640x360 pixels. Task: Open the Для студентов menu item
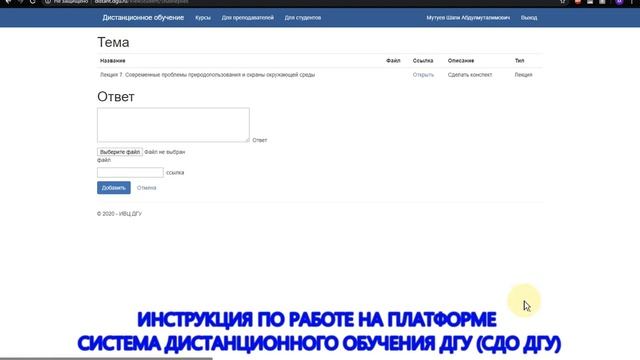303,18
